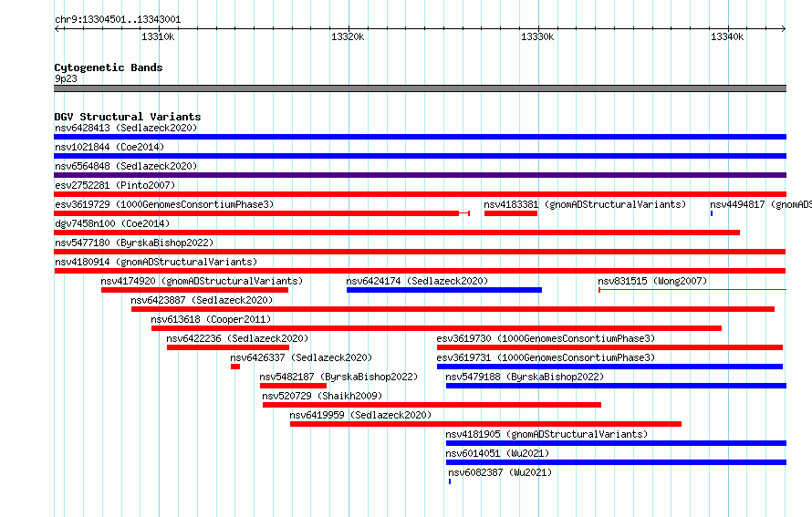Click the 13340k ruler tick label
The image size is (812, 517).
coord(727,36)
